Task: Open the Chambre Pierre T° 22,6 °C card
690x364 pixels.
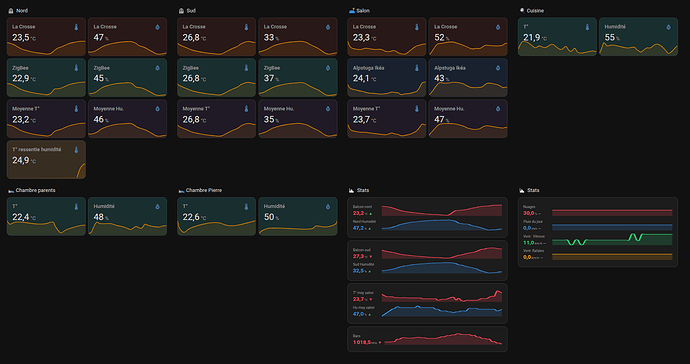Action: [217, 217]
